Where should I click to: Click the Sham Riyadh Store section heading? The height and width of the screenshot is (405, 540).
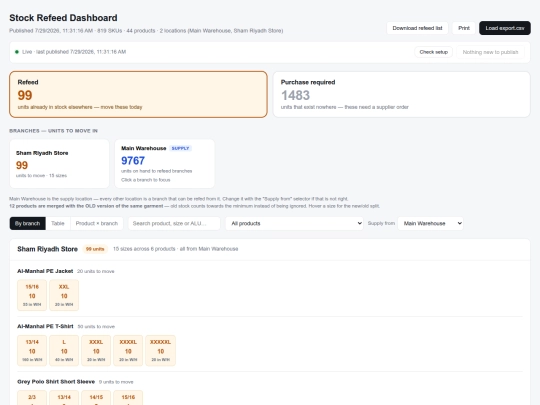[x=48, y=249]
